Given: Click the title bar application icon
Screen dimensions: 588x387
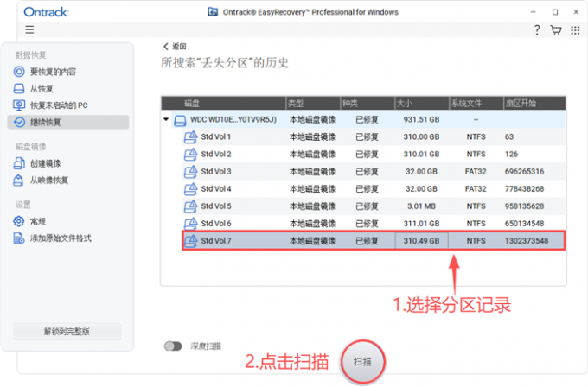Looking at the screenshot, I should point(213,12).
